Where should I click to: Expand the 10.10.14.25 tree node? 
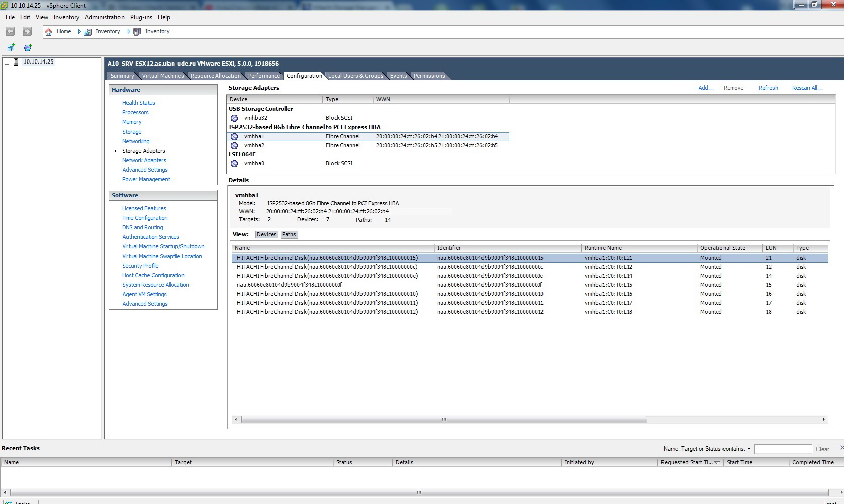point(7,62)
